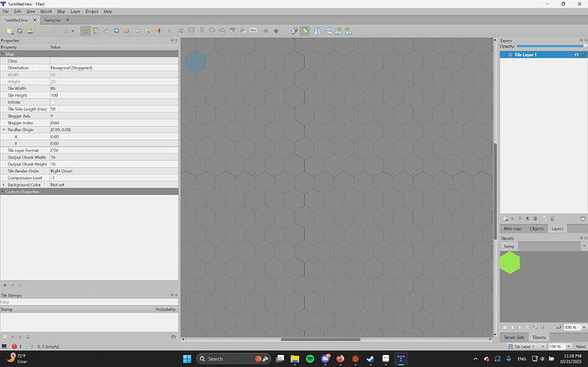Click the New map toolbar icon
588x367 pixels.
coord(9,32)
